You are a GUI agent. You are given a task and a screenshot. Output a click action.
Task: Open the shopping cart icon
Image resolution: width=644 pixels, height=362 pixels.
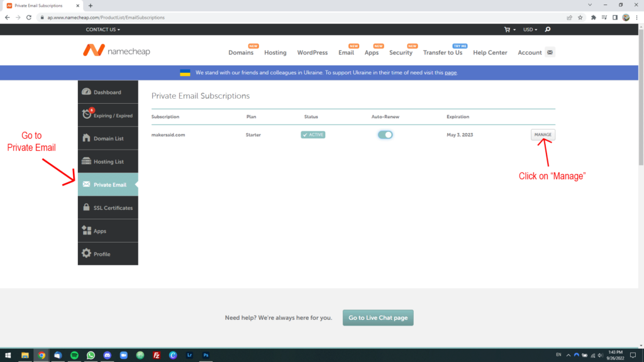click(508, 30)
